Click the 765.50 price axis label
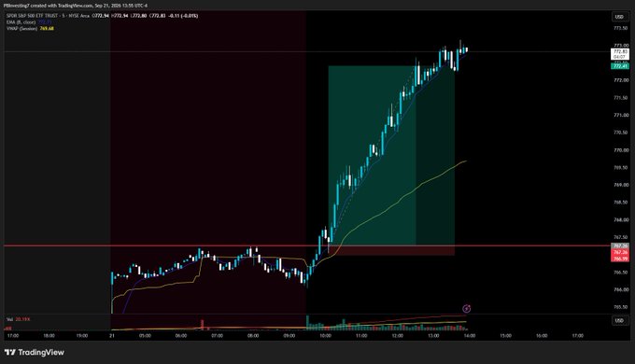The width and height of the screenshot is (635, 364). [x=620, y=307]
